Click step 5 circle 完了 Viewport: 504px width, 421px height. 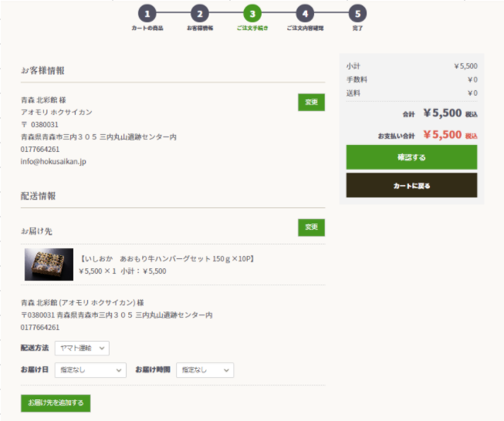tap(357, 14)
